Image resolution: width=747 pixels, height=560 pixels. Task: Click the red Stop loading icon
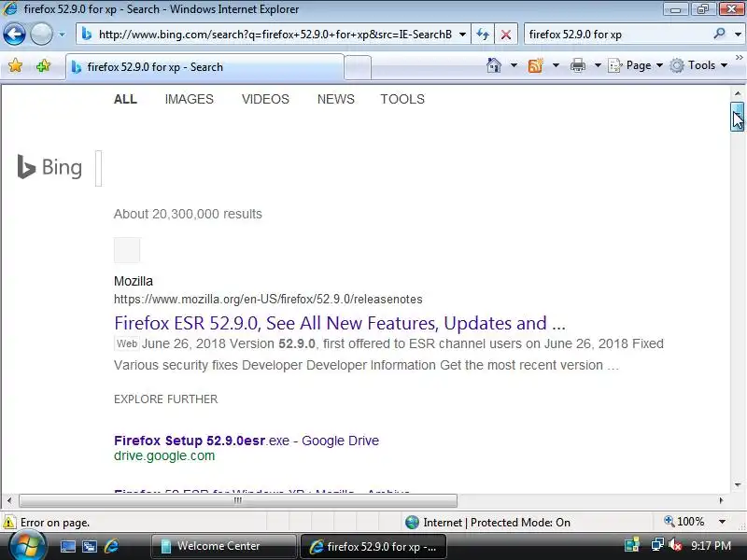coord(506,35)
